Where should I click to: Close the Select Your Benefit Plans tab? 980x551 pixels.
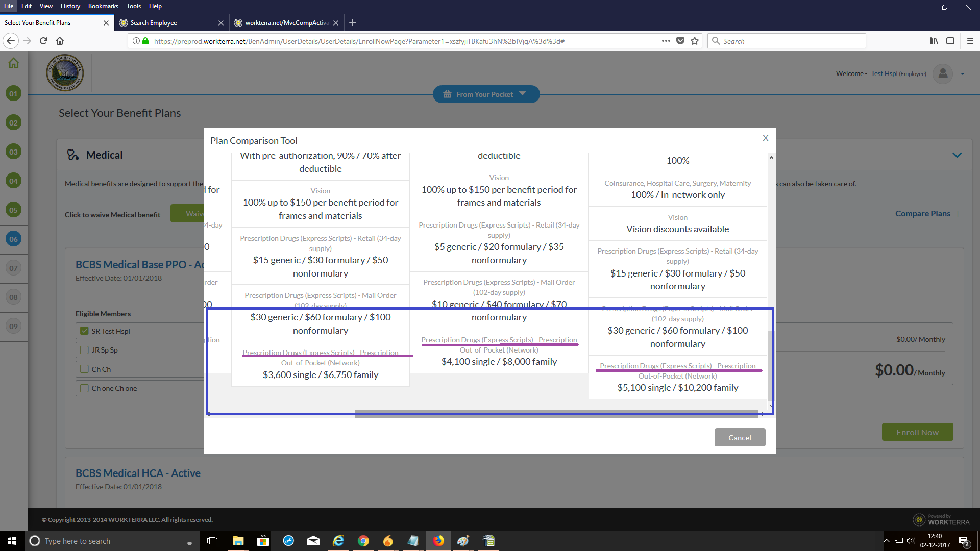click(106, 23)
